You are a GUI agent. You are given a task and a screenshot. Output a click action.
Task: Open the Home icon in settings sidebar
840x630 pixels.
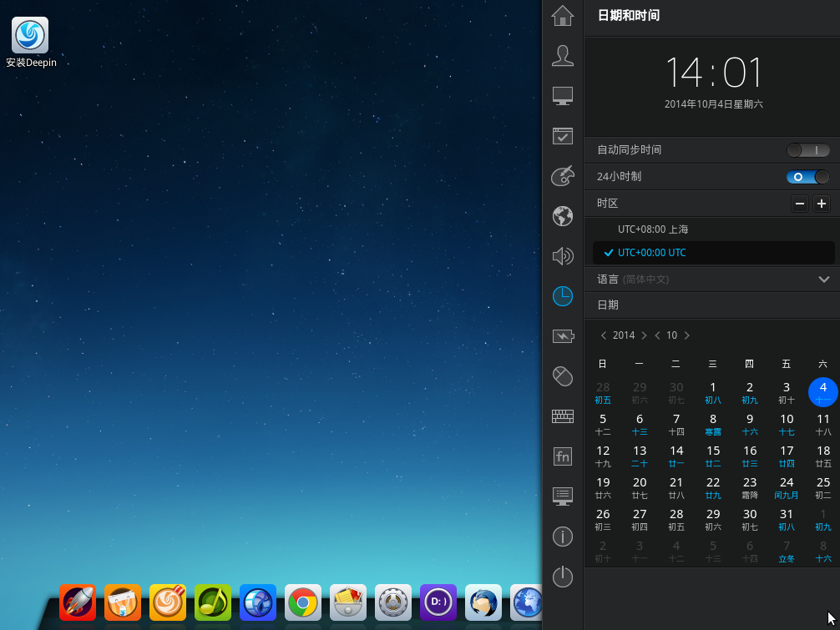[x=563, y=16]
